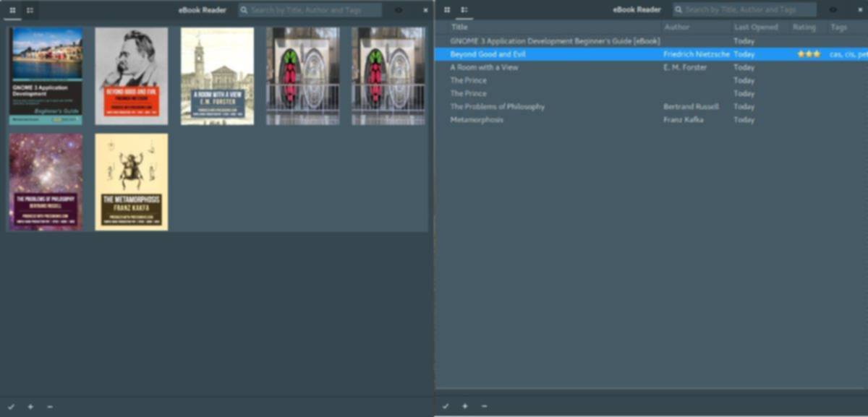Sort list by Author column header
This screenshot has width=868, height=417.
click(x=677, y=27)
